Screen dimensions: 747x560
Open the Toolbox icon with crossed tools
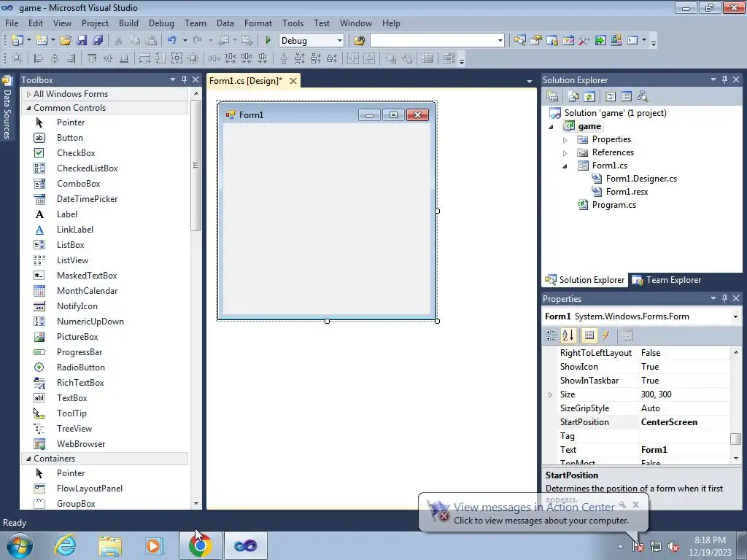point(584,41)
